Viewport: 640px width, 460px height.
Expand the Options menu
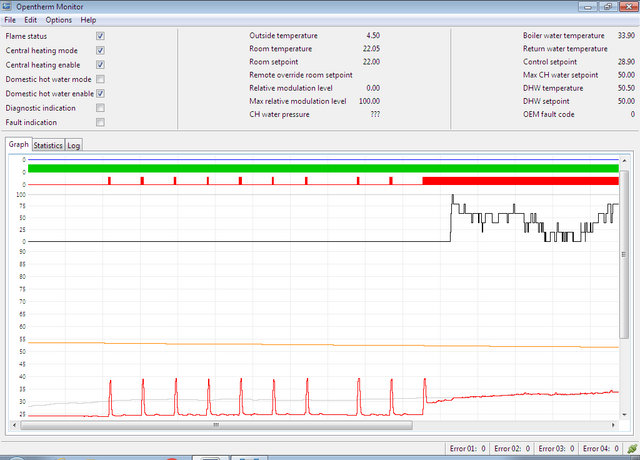(58, 20)
